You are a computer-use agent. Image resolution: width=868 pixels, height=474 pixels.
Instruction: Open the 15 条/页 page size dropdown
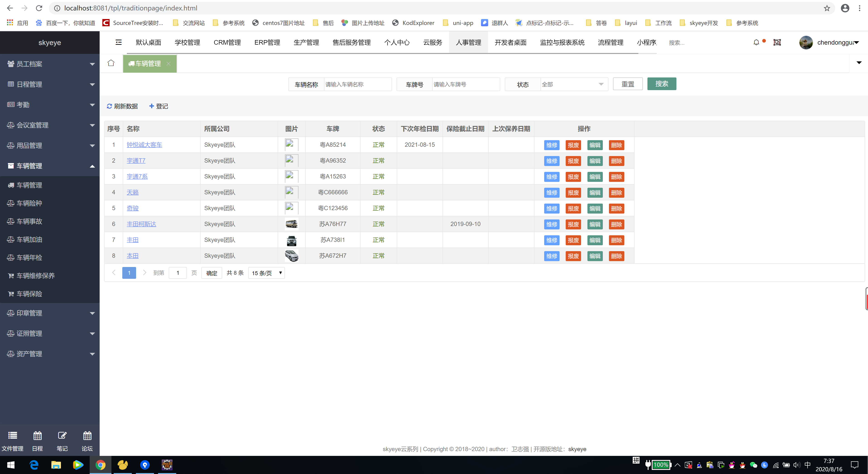coord(266,273)
